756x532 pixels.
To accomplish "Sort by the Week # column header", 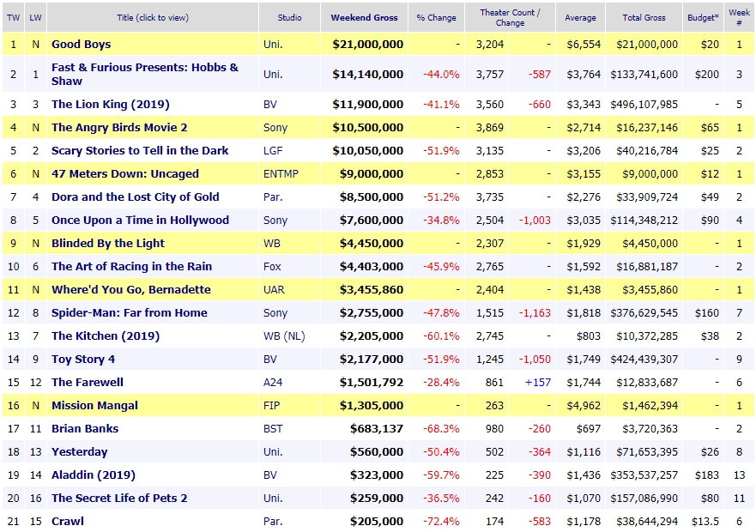I will pyautogui.click(x=739, y=18).
